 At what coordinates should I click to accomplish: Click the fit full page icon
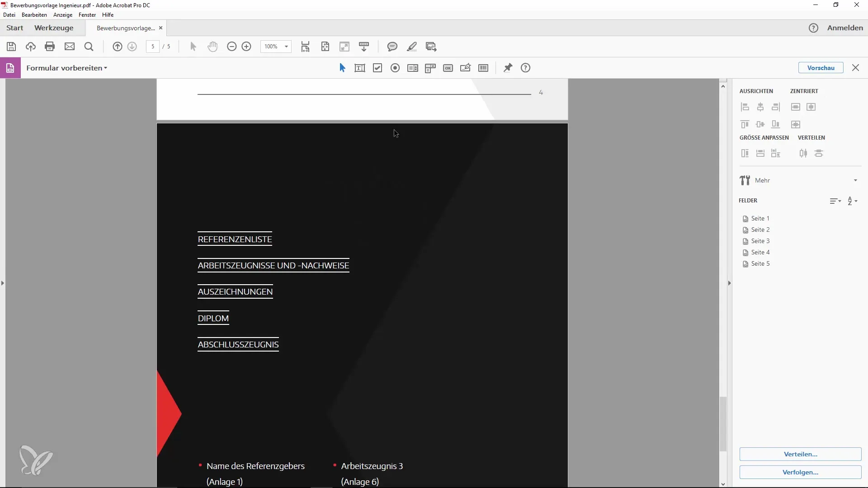325,47
